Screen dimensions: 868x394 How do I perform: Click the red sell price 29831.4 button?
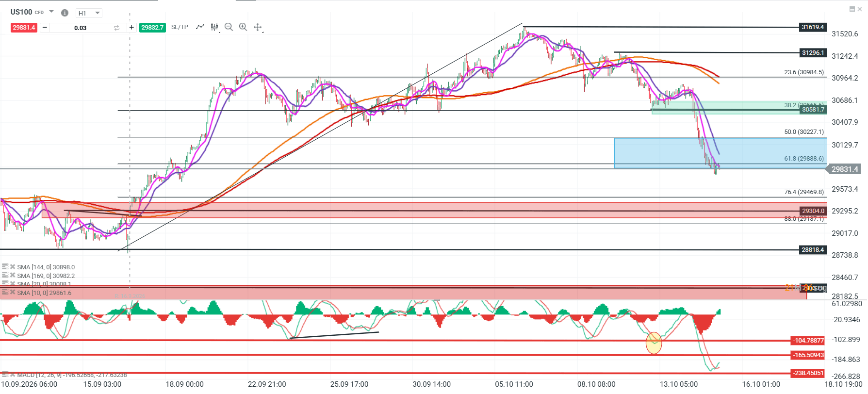[24, 28]
